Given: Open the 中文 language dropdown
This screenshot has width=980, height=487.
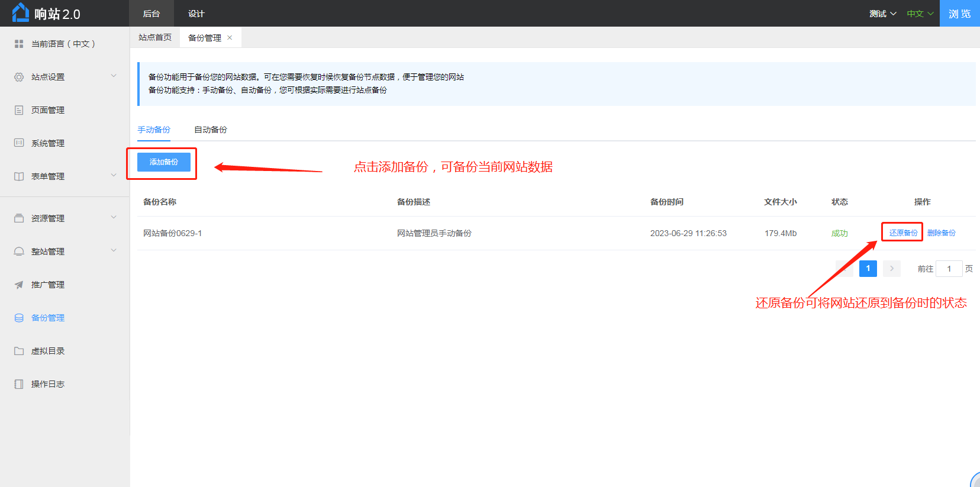Looking at the screenshot, I should tap(920, 14).
